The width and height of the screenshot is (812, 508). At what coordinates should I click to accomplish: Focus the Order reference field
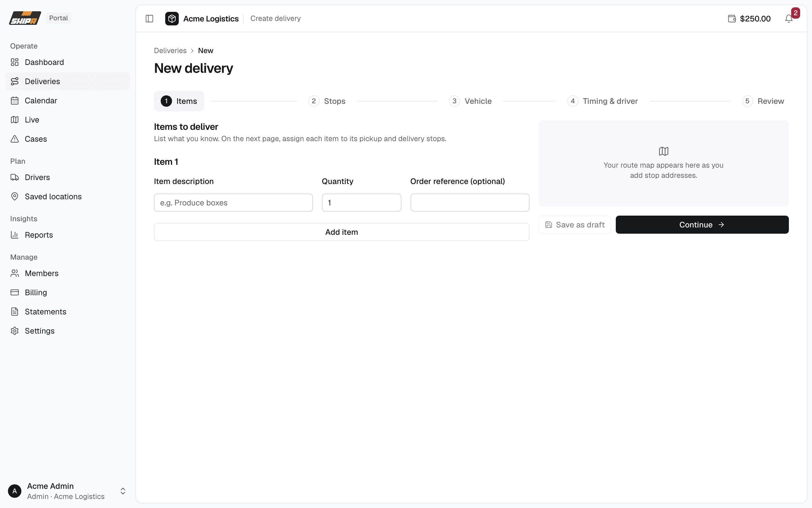point(470,203)
